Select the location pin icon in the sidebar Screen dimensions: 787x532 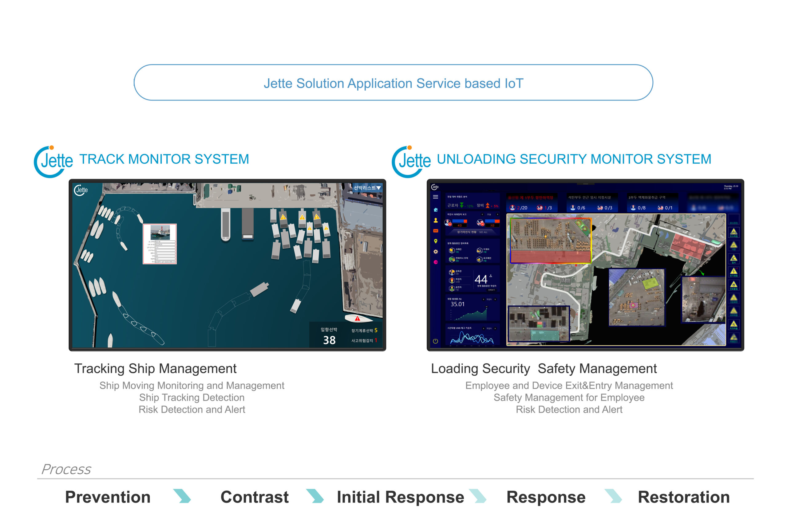436,241
